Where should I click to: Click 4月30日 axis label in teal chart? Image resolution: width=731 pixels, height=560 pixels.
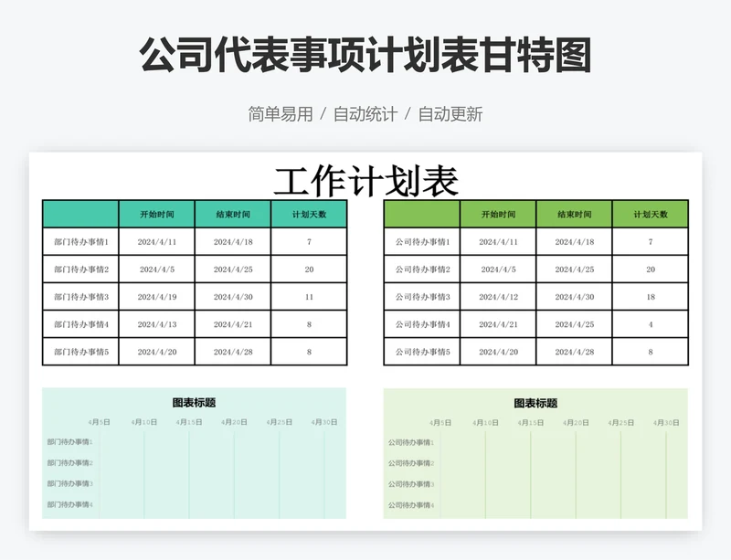324,422
